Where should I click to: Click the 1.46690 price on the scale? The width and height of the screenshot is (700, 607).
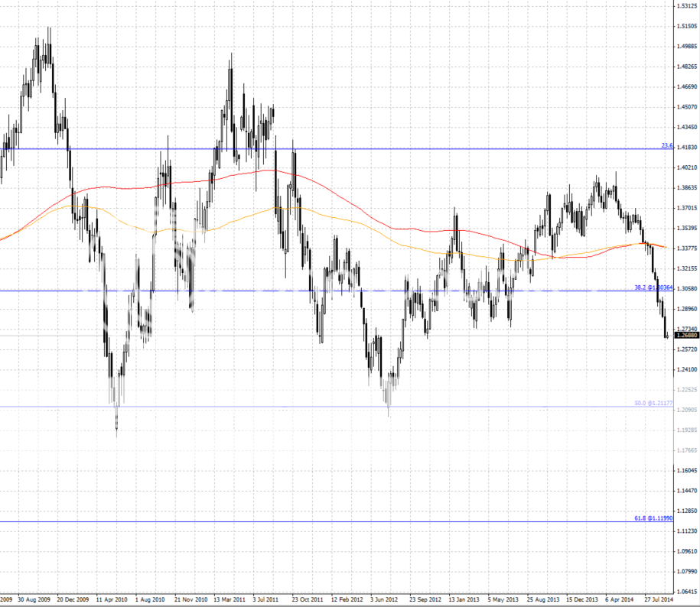[686, 87]
